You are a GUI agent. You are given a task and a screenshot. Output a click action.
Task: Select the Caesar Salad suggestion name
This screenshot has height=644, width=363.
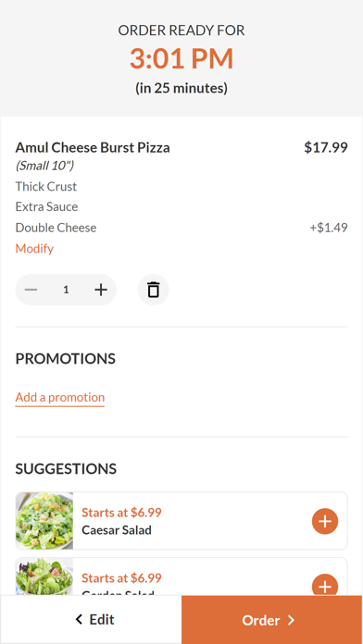[x=117, y=530]
